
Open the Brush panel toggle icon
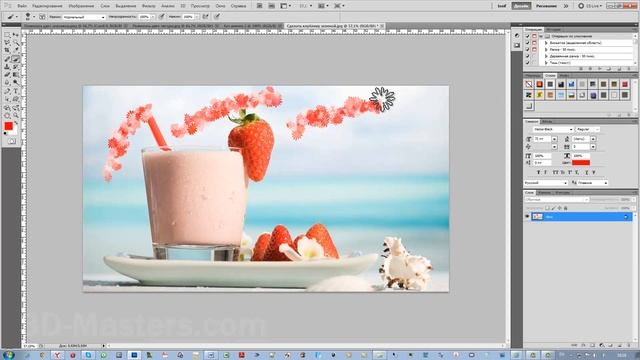(x=42, y=17)
